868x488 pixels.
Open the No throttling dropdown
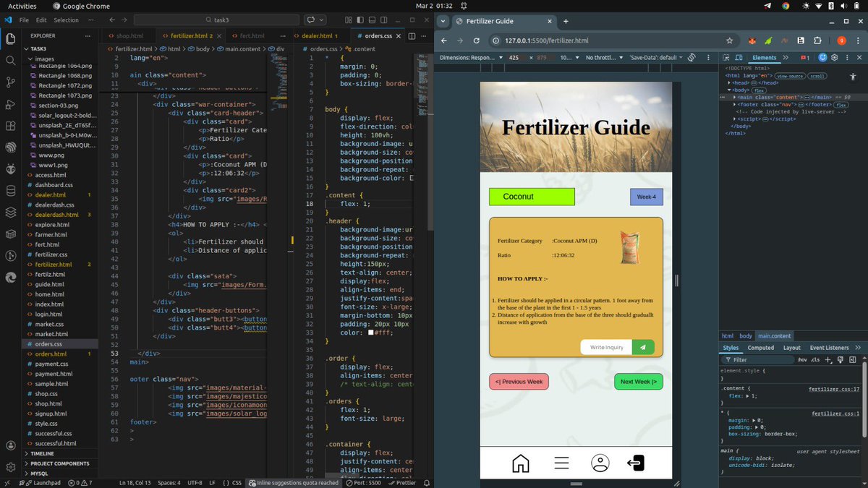pyautogui.click(x=603, y=57)
